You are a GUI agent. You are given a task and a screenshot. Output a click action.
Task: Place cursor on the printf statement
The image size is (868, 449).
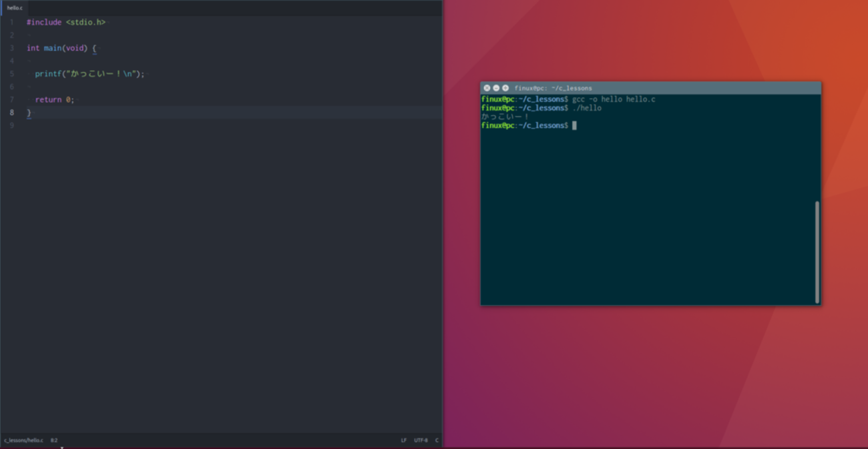click(x=89, y=74)
